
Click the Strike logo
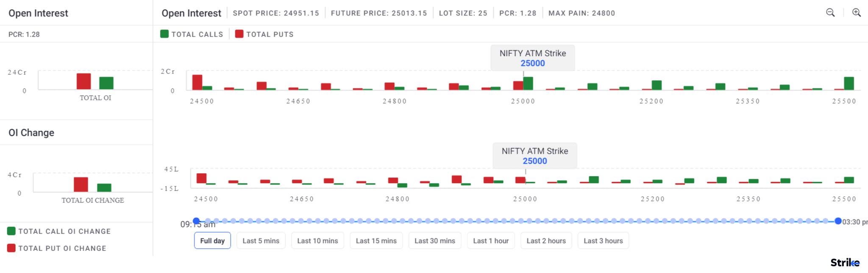(845, 263)
